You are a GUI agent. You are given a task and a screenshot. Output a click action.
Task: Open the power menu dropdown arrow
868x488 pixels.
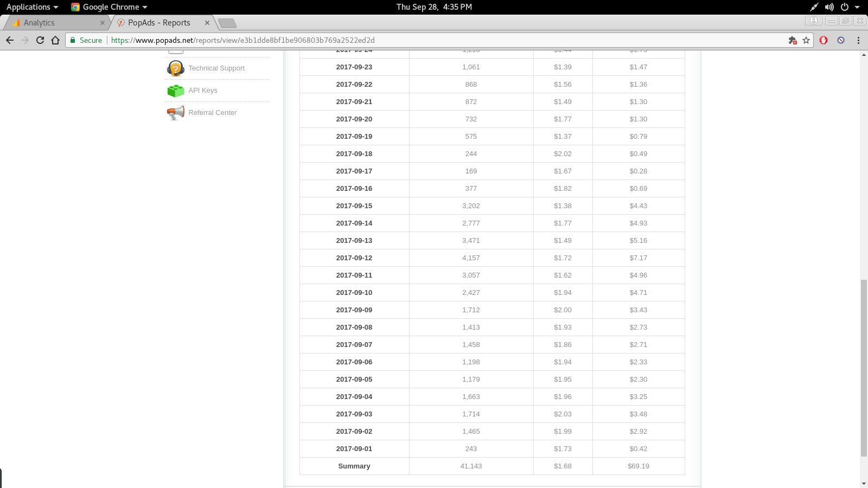tap(857, 7)
